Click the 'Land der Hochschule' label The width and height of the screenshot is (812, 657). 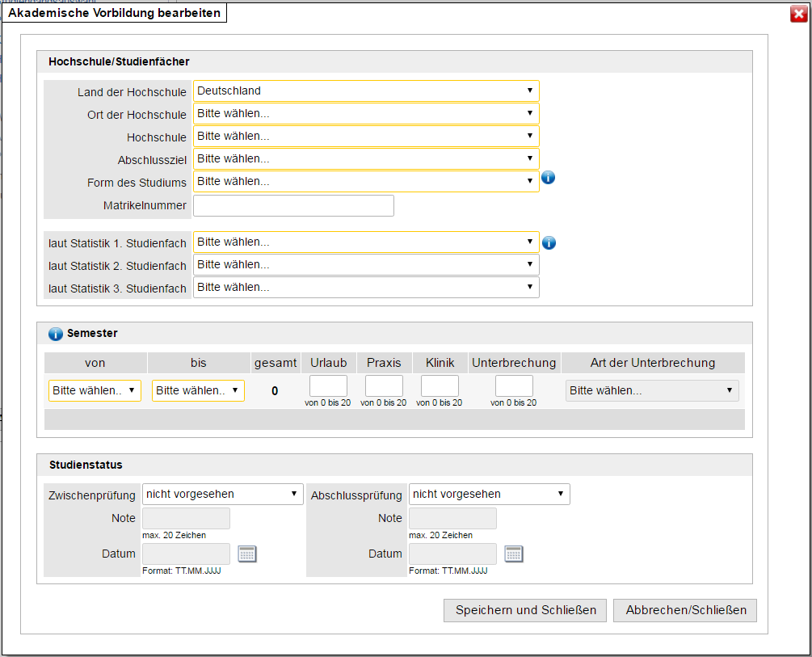[x=132, y=92]
